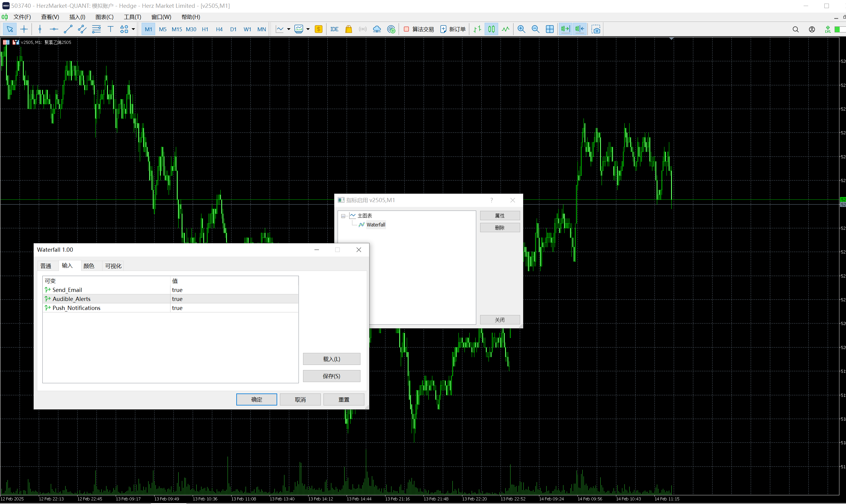
Task: Open the 插入(I) menu
Action: point(77,17)
